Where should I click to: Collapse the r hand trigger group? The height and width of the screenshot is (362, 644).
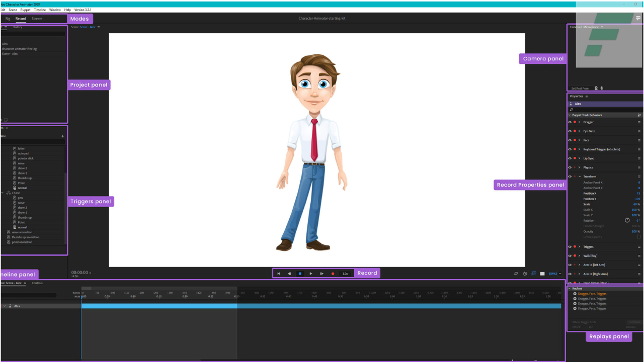[x=3, y=193]
